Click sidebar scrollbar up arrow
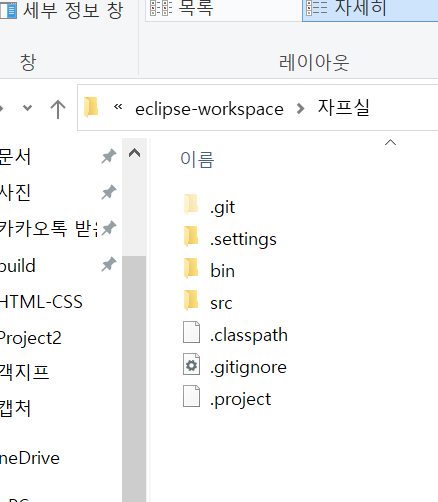 [x=134, y=153]
